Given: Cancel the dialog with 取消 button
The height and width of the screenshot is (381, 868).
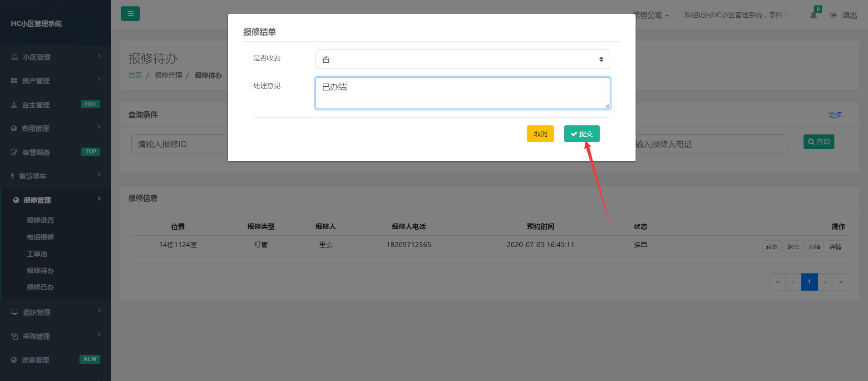Looking at the screenshot, I should click(x=540, y=134).
